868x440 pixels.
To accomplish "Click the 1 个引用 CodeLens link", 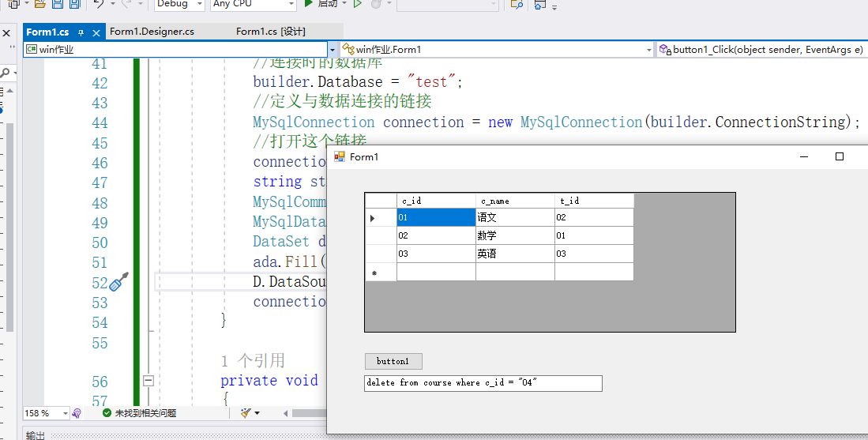I will 253,361.
